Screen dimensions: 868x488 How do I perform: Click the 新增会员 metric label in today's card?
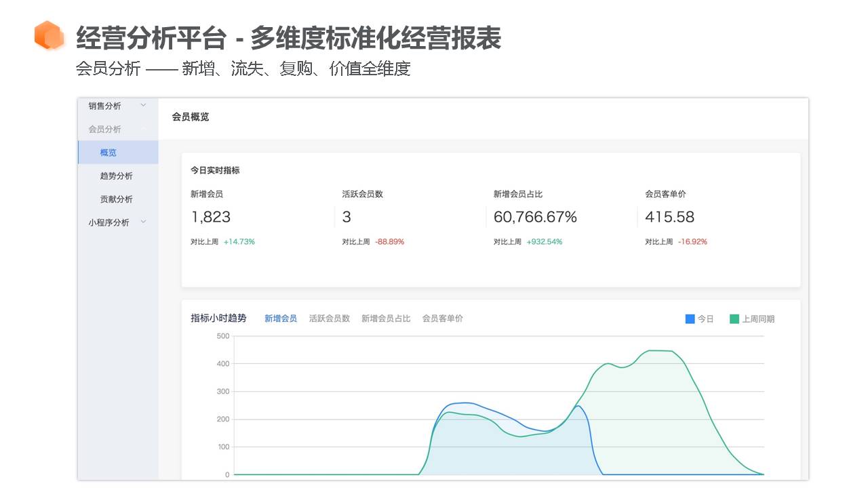tap(207, 195)
